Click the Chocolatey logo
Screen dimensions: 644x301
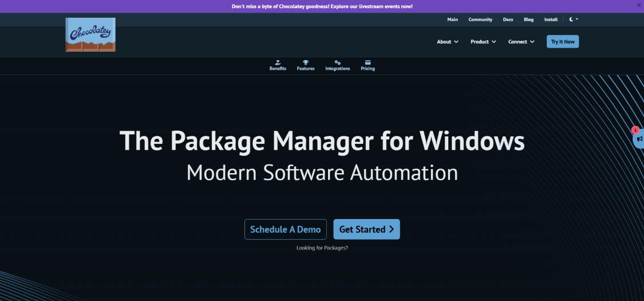coord(90,34)
